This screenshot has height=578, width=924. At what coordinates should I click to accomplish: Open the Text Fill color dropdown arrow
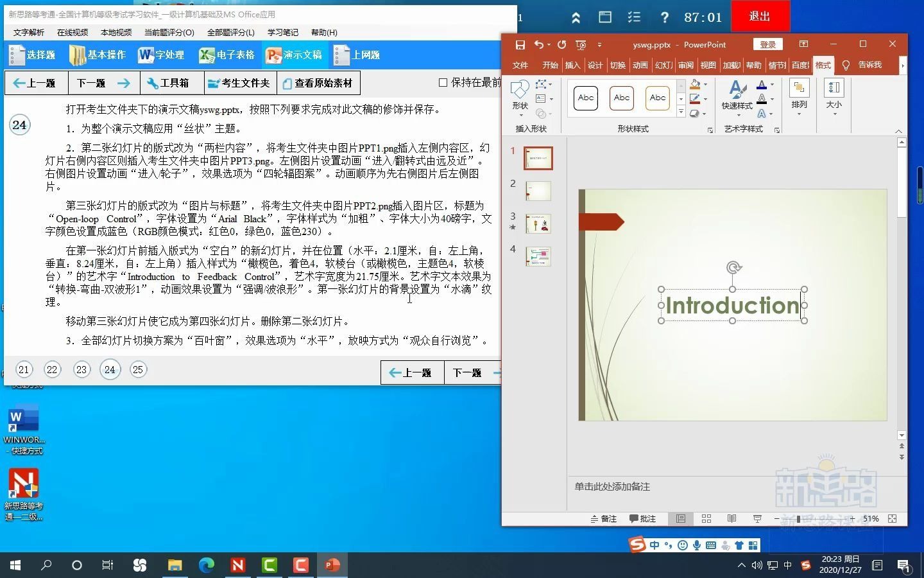click(772, 85)
